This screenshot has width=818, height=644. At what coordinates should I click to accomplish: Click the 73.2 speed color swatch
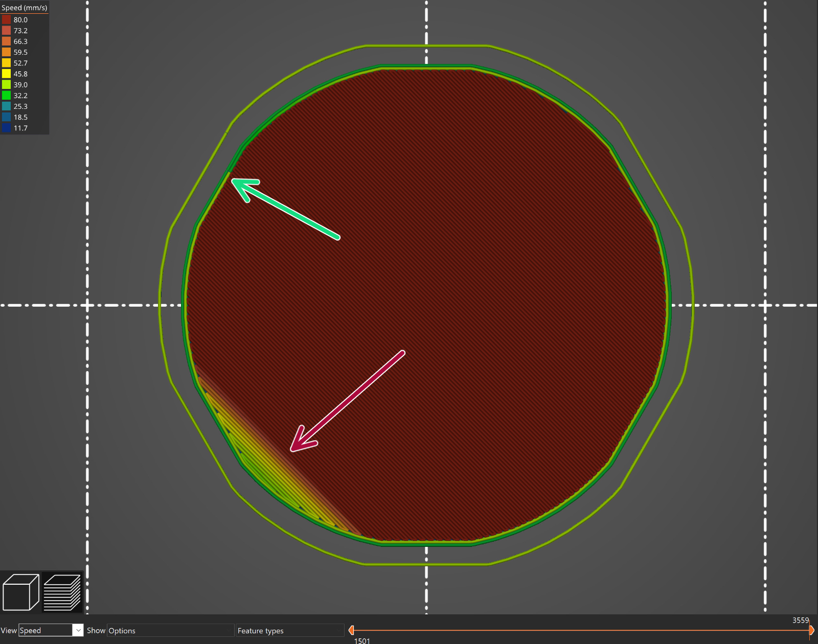6,30
